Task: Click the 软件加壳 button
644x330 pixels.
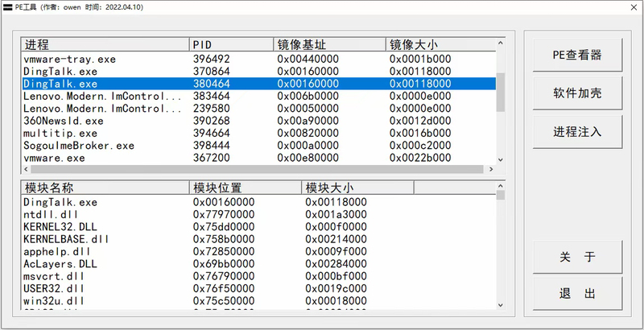Action: pyautogui.click(x=577, y=93)
